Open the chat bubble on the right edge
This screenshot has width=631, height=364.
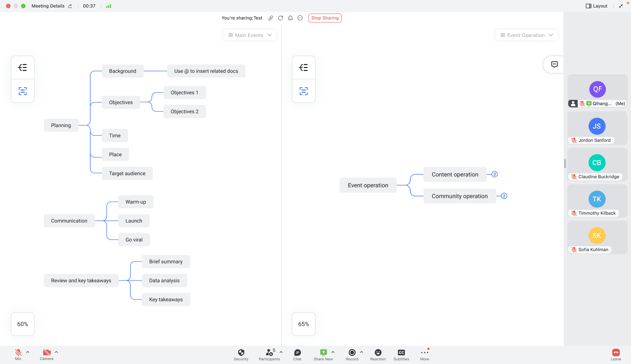coord(554,64)
